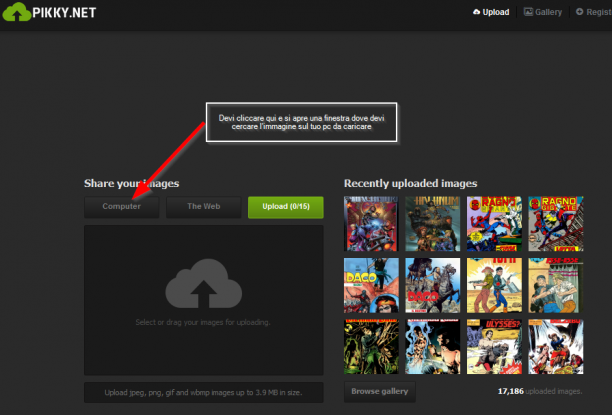
Task: Open the Register link in top bar
Action: coord(594,12)
